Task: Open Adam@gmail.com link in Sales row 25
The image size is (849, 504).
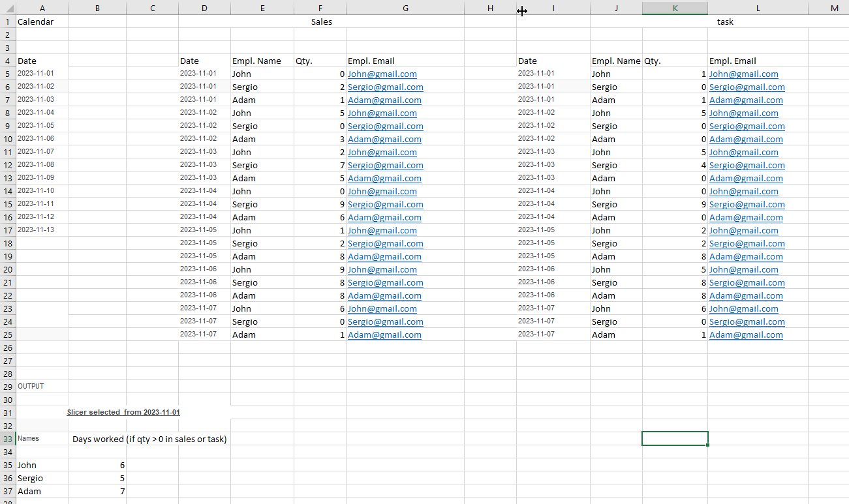Action: click(384, 334)
